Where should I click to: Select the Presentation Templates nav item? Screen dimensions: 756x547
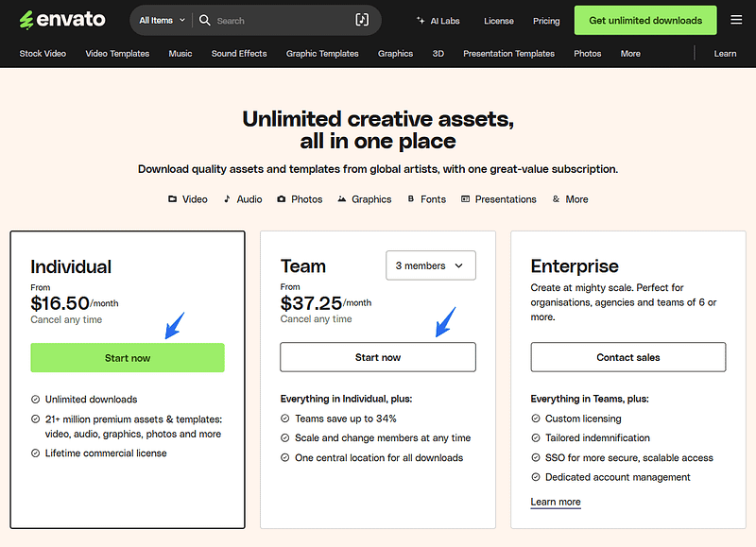click(x=508, y=54)
